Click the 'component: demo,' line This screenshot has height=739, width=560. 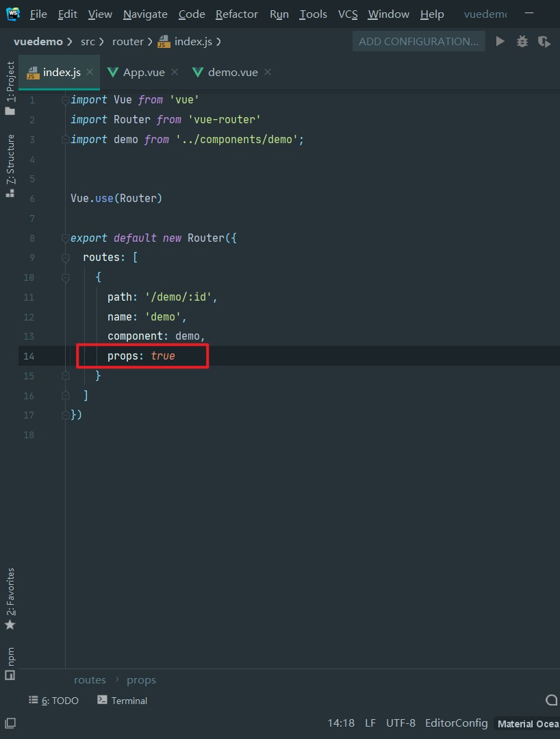click(156, 336)
